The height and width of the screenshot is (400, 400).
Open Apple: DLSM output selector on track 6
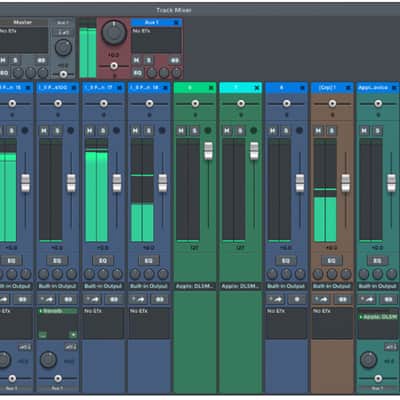195,286
